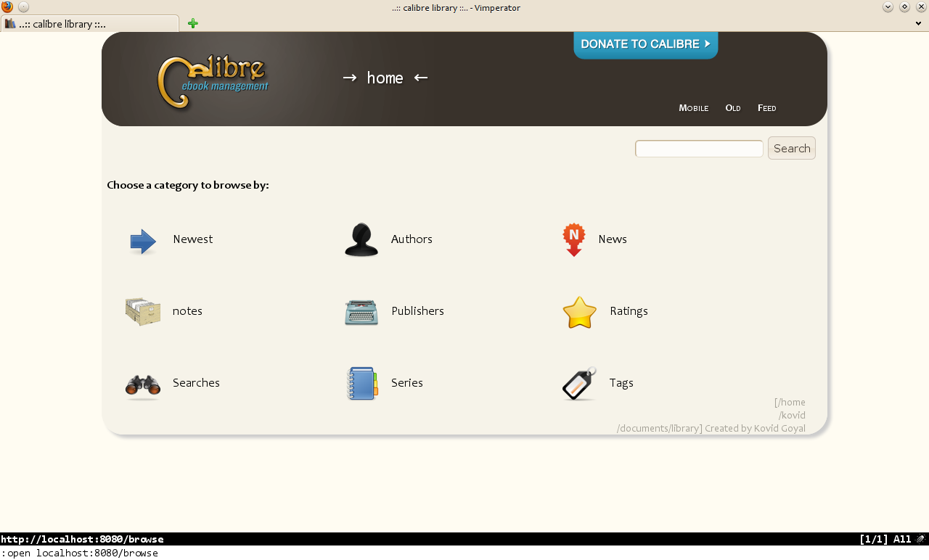Click the Firefox icon in the title bar
This screenshot has height=560, width=929.
7,7
